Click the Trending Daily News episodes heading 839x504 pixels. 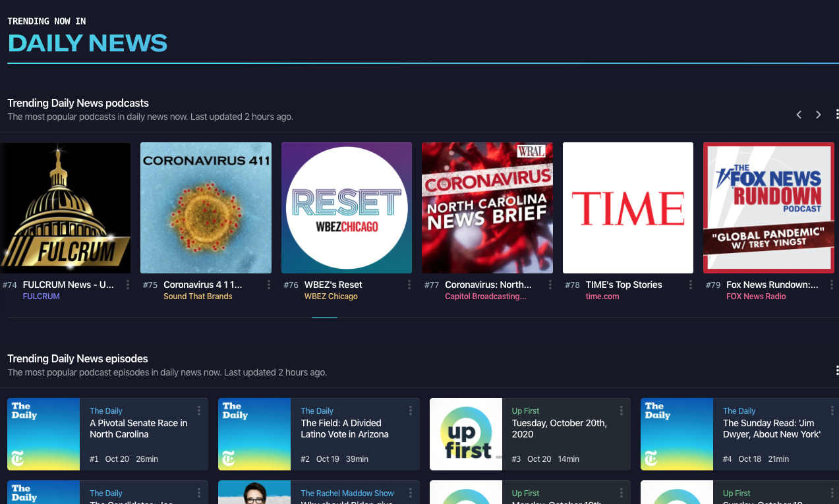pos(77,358)
